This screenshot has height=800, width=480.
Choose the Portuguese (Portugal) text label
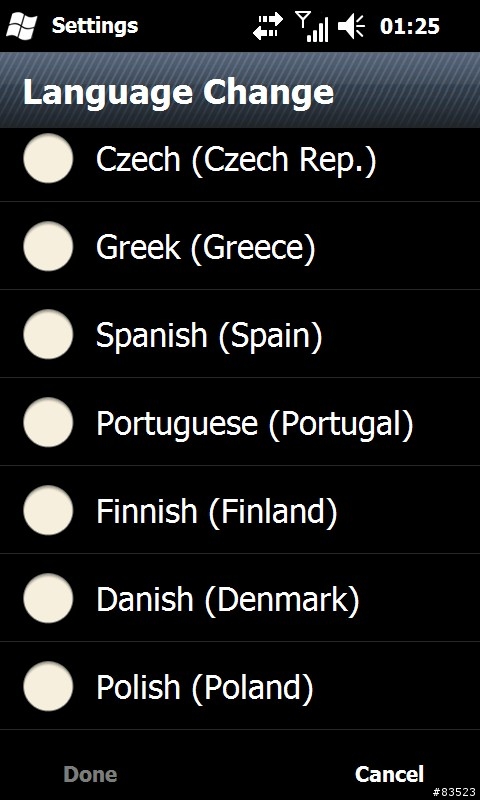click(255, 424)
